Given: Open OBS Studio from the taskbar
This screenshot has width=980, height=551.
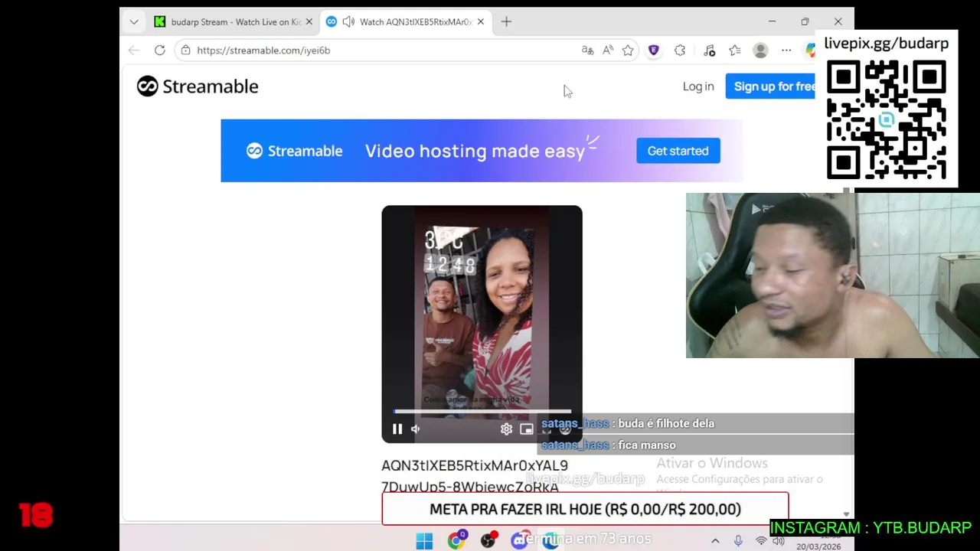Looking at the screenshot, I should (488, 541).
